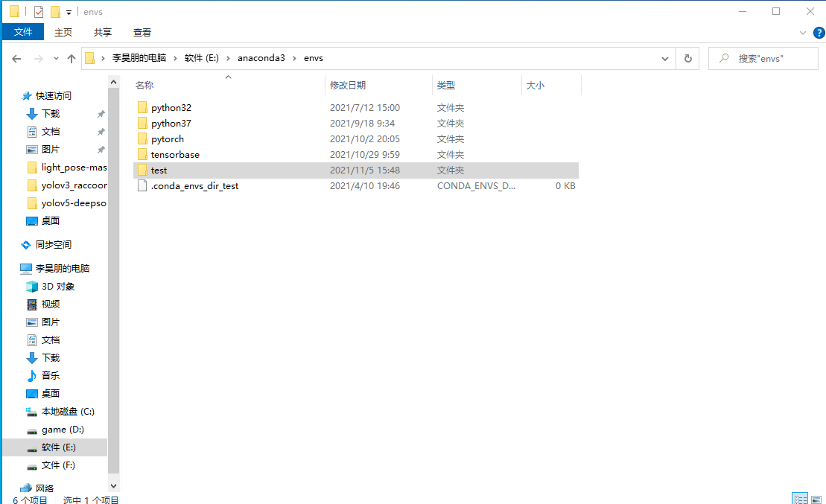Open pinned 下载 under quick access
Screen dimensions: 826x504
point(51,114)
